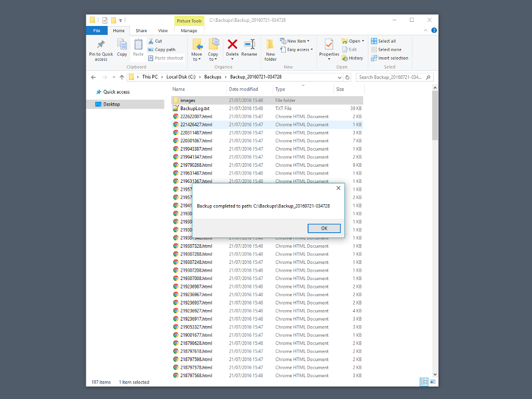Image resolution: width=532 pixels, height=399 pixels.
Task: Open file History from the ribbon
Action: (353, 58)
